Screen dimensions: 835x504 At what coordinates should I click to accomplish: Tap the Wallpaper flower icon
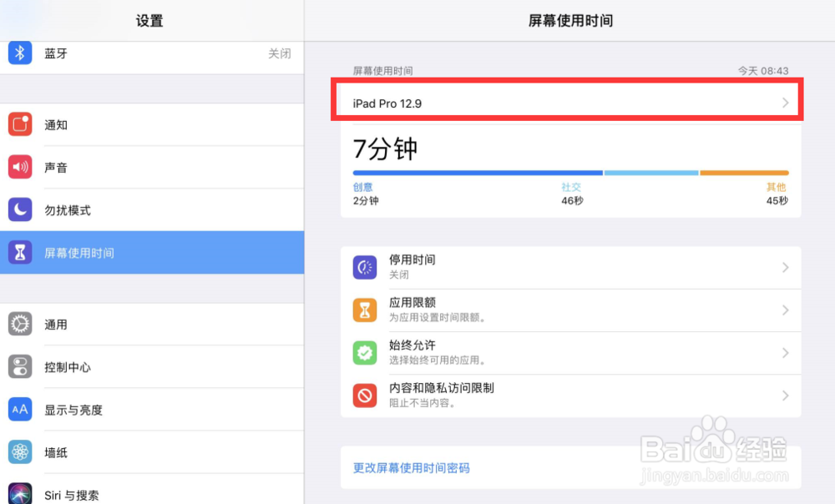(20, 451)
